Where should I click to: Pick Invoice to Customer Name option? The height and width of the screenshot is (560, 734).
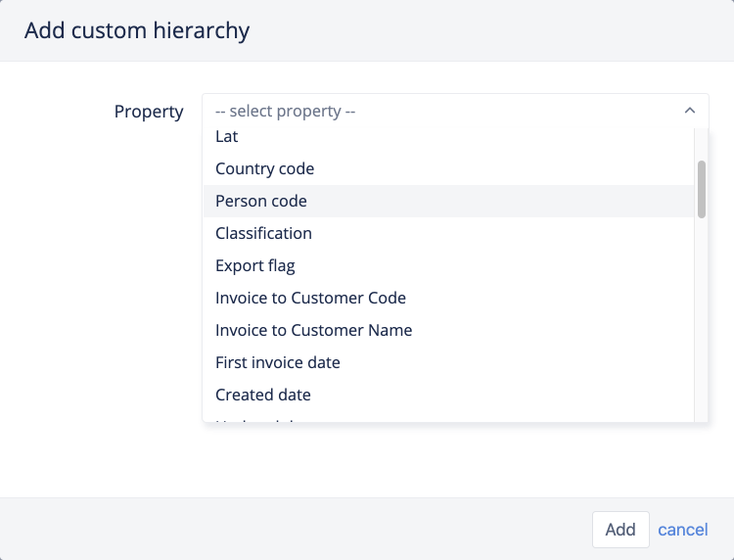[x=313, y=330]
